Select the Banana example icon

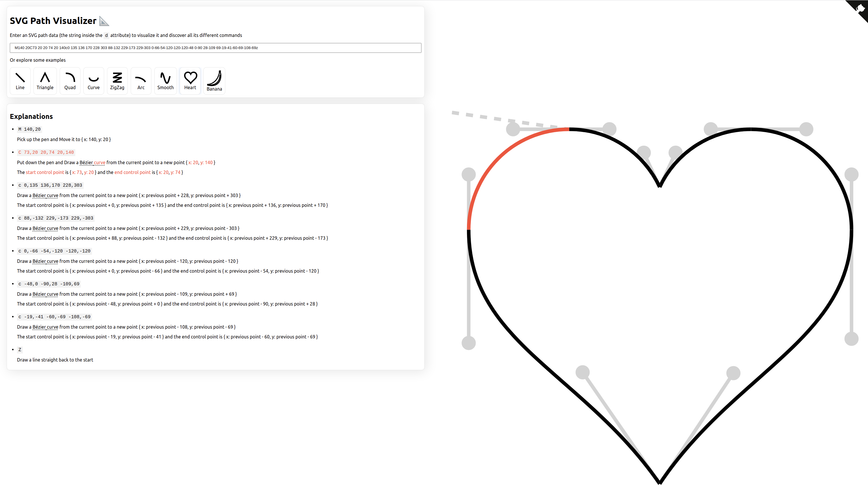(214, 80)
